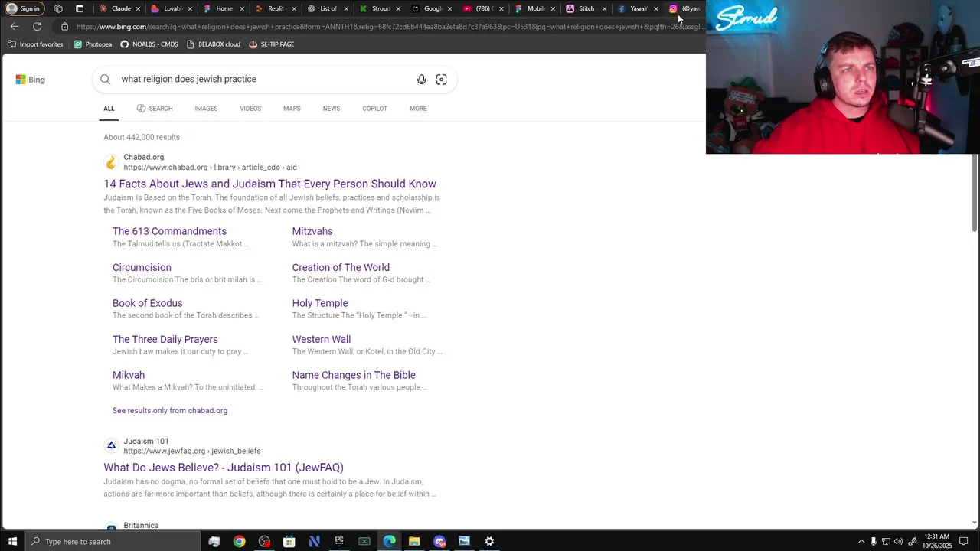Open the browser workspaces icon next to Sign in
980x551 pixels.
point(58,8)
